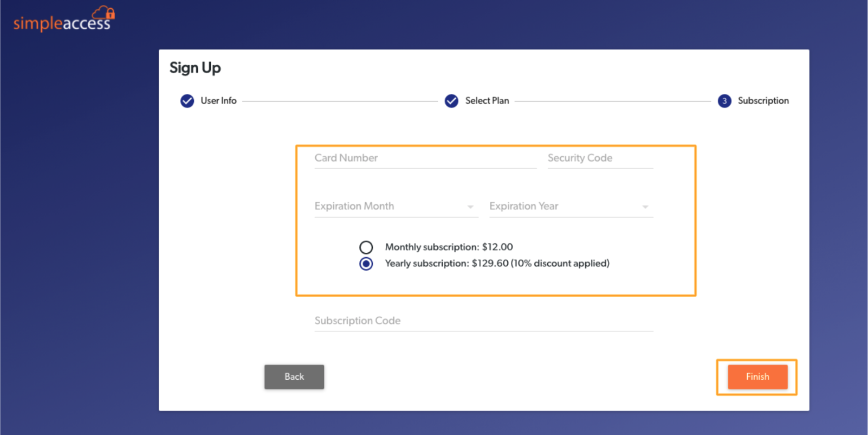Click the simpleaccess logo

click(x=64, y=20)
